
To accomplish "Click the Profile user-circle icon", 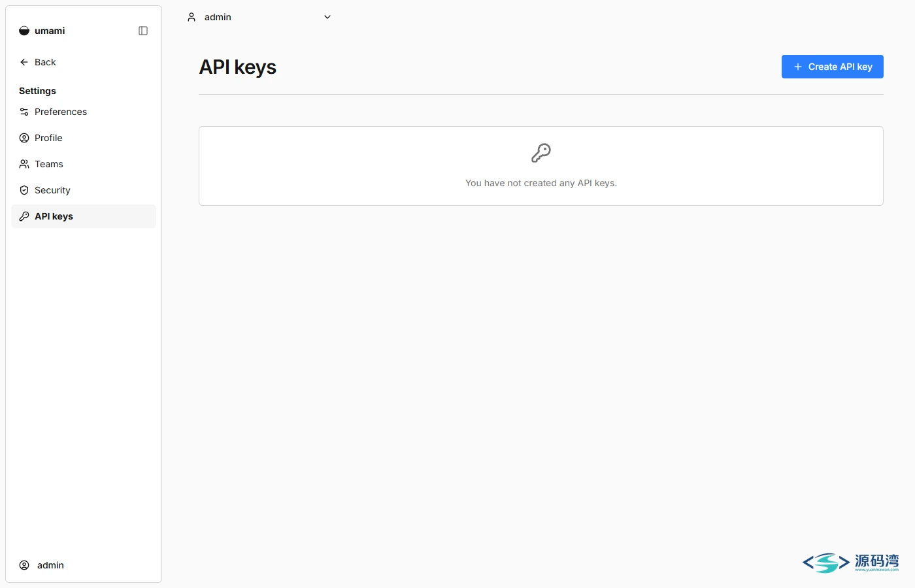I will 24,138.
